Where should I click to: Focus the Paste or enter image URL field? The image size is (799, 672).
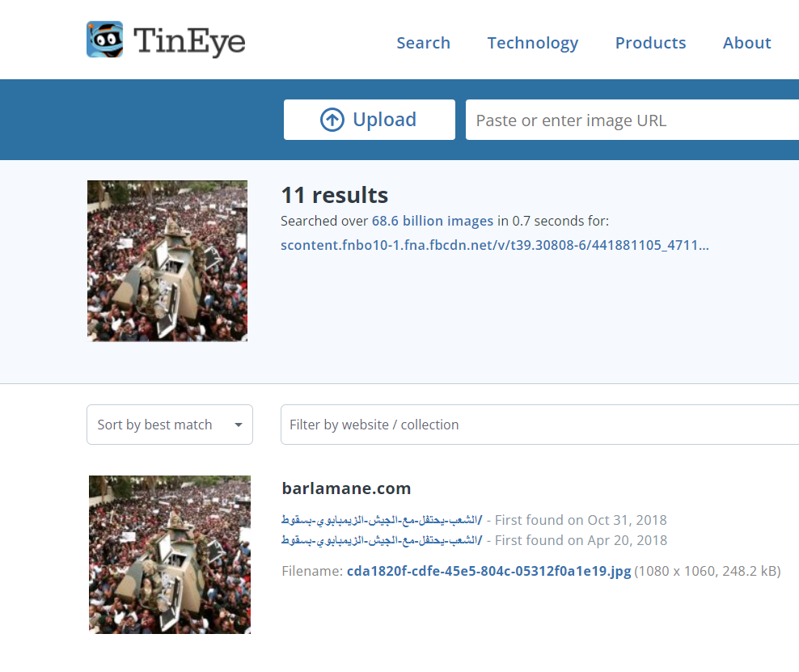[631, 120]
